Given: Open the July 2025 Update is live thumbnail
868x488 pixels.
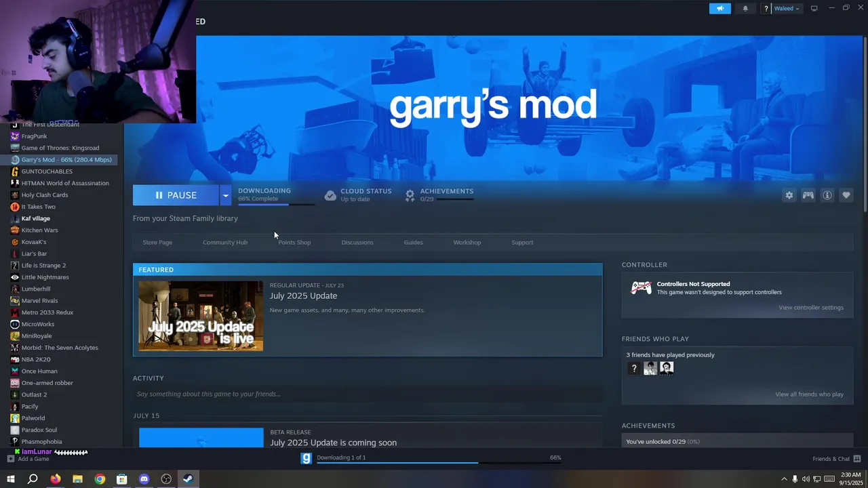Looking at the screenshot, I should (201, 316).
